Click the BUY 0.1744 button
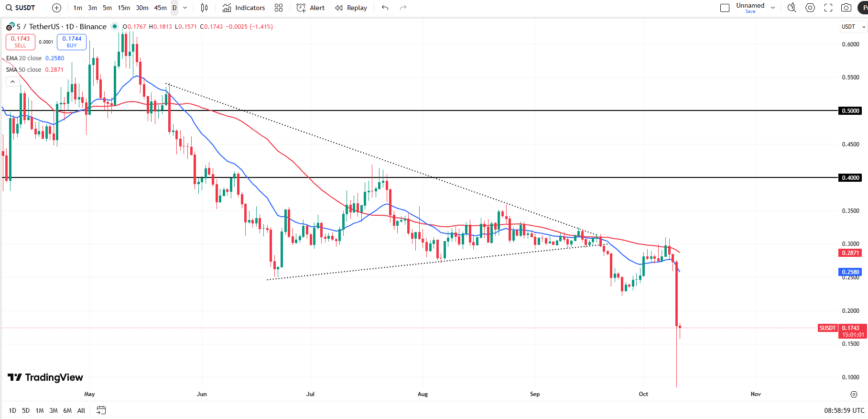868x419 pixels. click(72, 42)
